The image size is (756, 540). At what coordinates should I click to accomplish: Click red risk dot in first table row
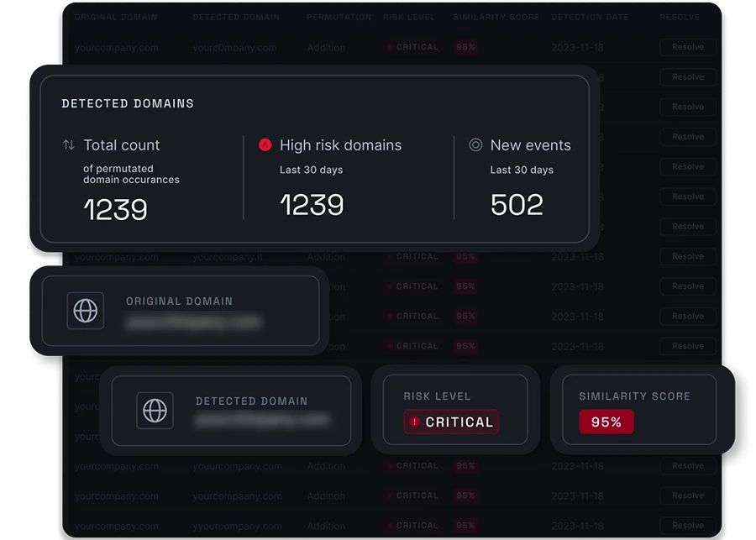(x=391, y=48)
